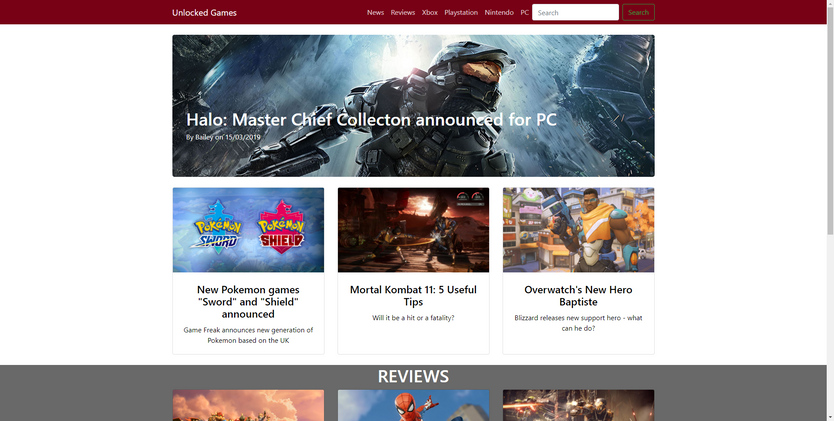Open the Unlocked Games home link
This screenshot has height=421, width=834.
click(204, 13)
